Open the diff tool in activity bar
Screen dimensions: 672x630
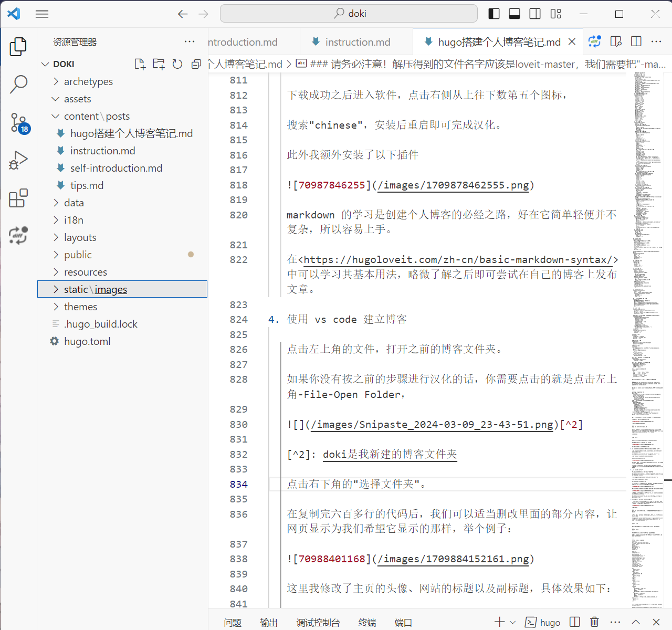click(x=18, y=236)
